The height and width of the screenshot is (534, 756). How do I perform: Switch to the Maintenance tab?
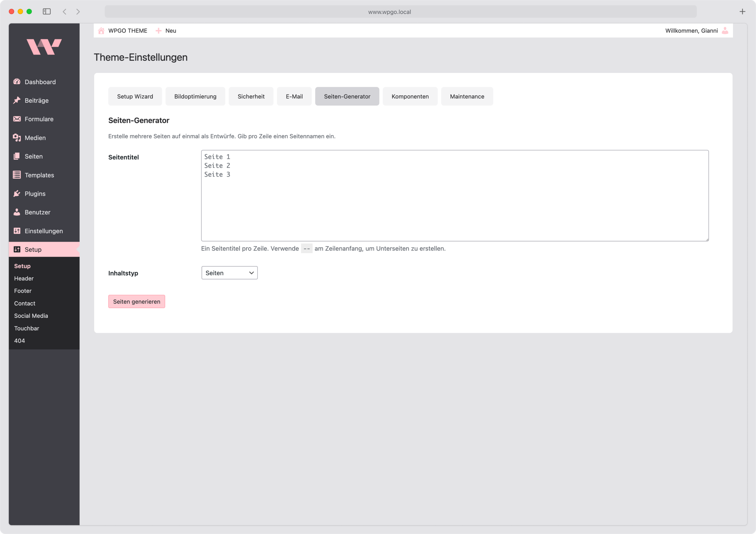(x=467, y=96)
